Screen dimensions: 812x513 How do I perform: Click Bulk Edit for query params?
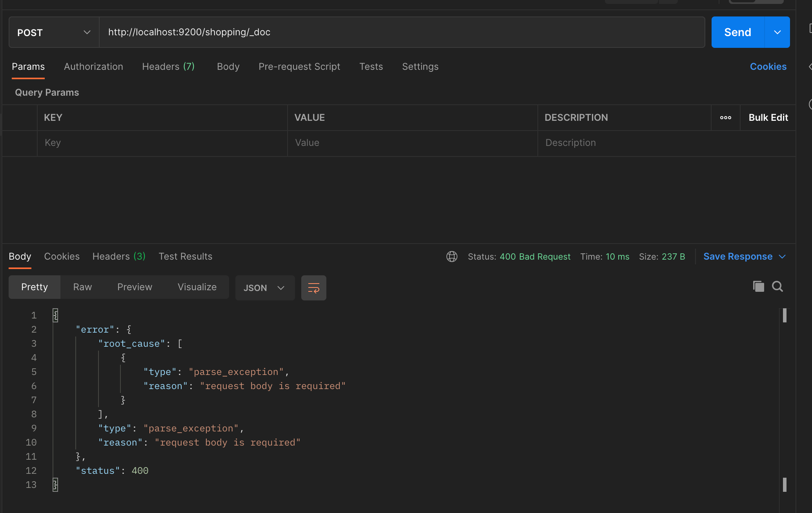[768, 118]
